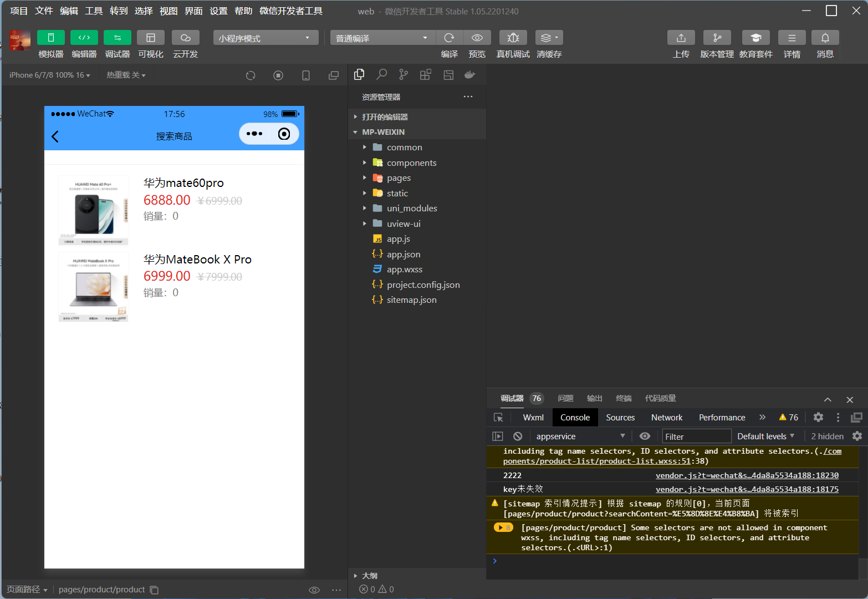Open the extensions icon in editor sidebar
Viewport: 868px width, 599px height.
[x=426, y=74]
